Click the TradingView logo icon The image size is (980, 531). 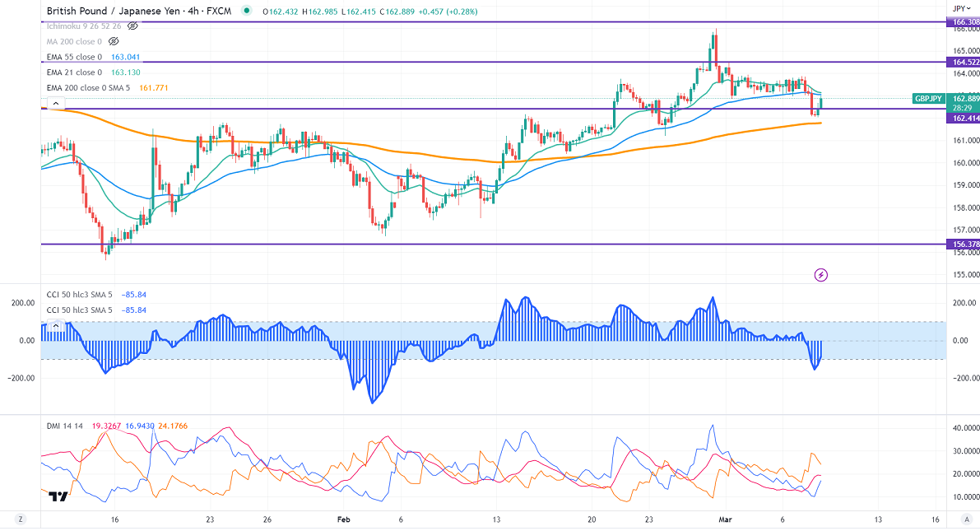tap(58, 496)
